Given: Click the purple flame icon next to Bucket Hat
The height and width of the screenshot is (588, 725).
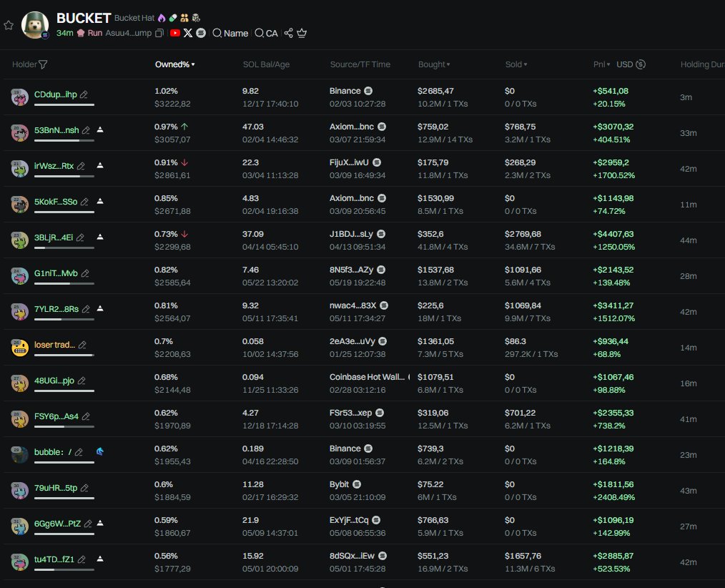Looking at the screenshot, I should pyautogui.click(x=162, y=18).
